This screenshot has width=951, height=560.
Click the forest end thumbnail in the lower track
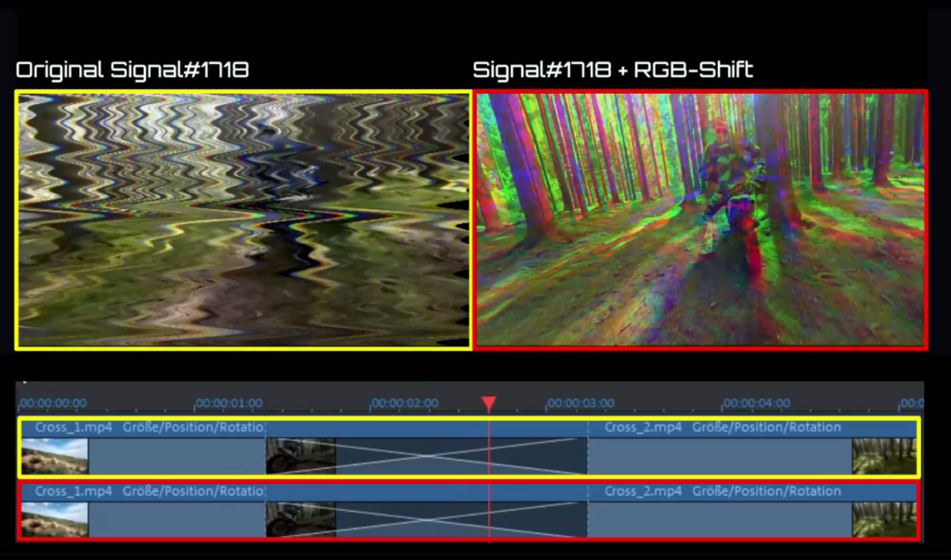click(x=885, y=520)
